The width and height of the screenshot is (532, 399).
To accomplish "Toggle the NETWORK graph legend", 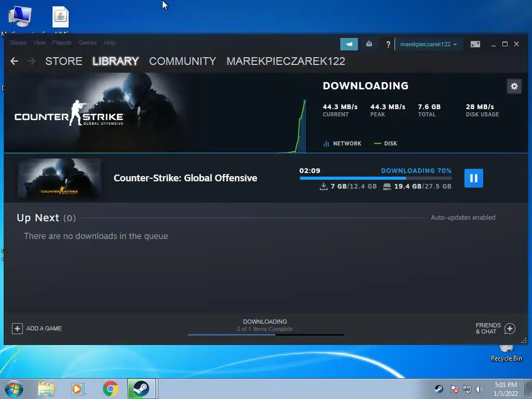I will click(342, 143).
